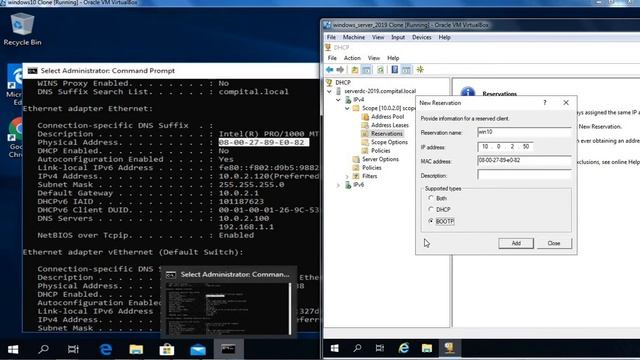Image resolution: width=640 pixels, height=360 pixels.
Task: Select Server Options in DHCP tree
Action: point(380,159)
